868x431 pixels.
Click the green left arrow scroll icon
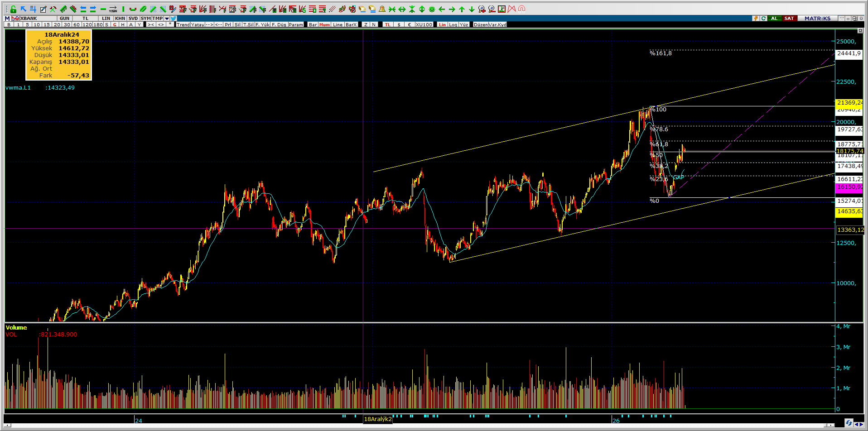(x=442, y=9)
